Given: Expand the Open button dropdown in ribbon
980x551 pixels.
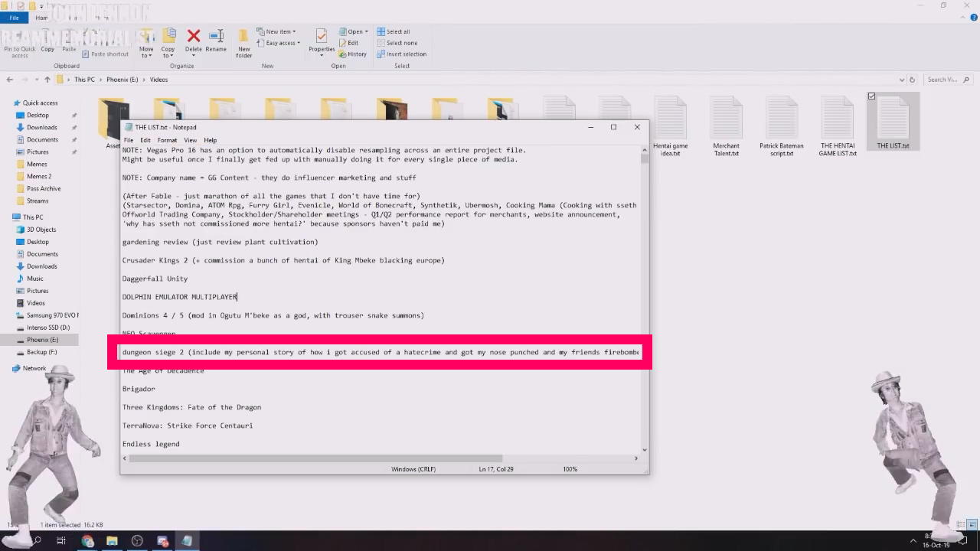Looking at the screenshot, I should tap(367, 31).
